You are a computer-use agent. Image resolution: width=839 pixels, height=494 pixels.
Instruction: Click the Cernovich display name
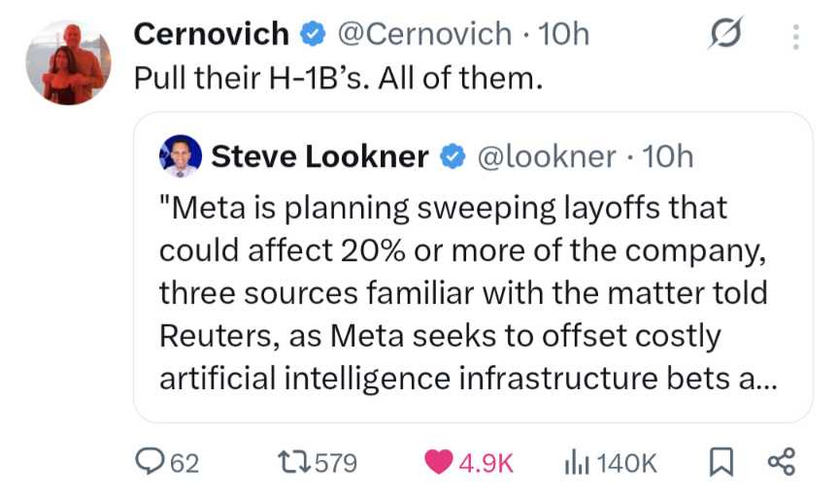pyautogui.click(x=211, y=35)
